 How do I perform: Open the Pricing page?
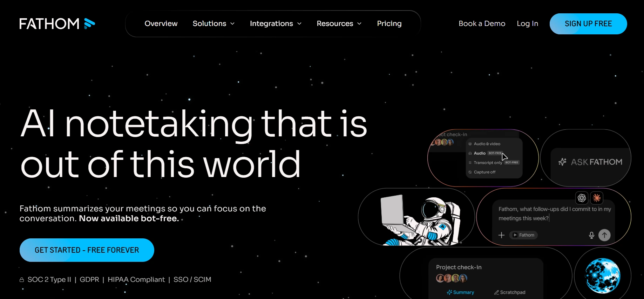point(389,23)
